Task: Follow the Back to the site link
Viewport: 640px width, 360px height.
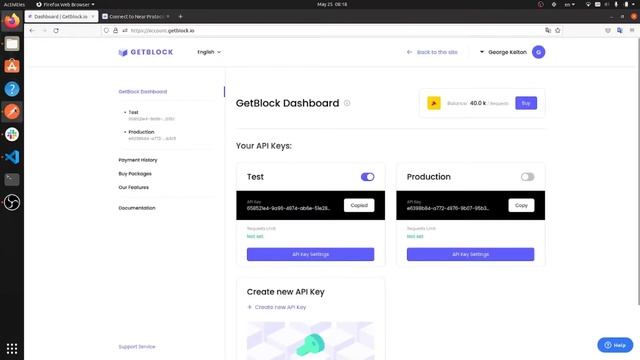Action: (432, 52)
